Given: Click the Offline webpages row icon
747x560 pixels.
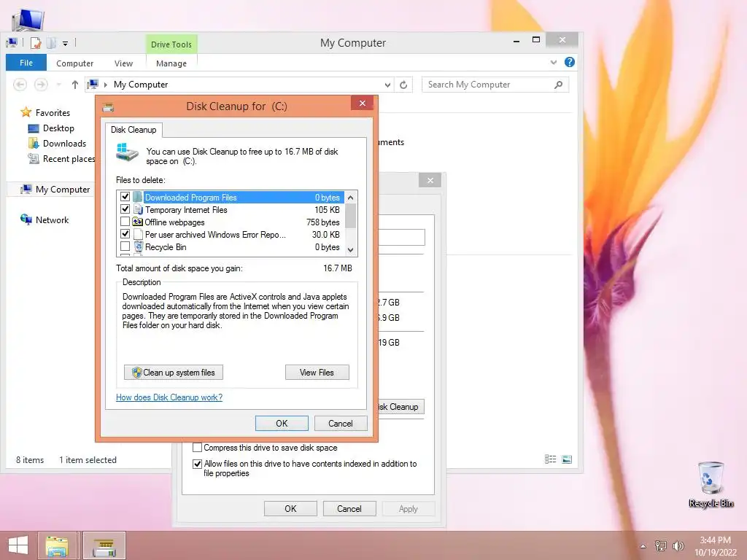Looking at the screenshot, I should pyautogui.click(x=138, y=222).
